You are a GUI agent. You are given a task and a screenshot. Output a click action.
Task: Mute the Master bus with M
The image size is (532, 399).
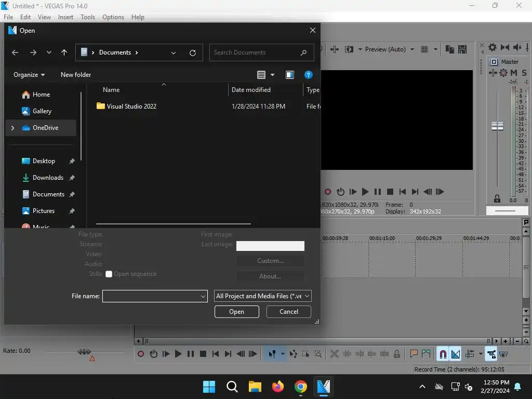514,73
